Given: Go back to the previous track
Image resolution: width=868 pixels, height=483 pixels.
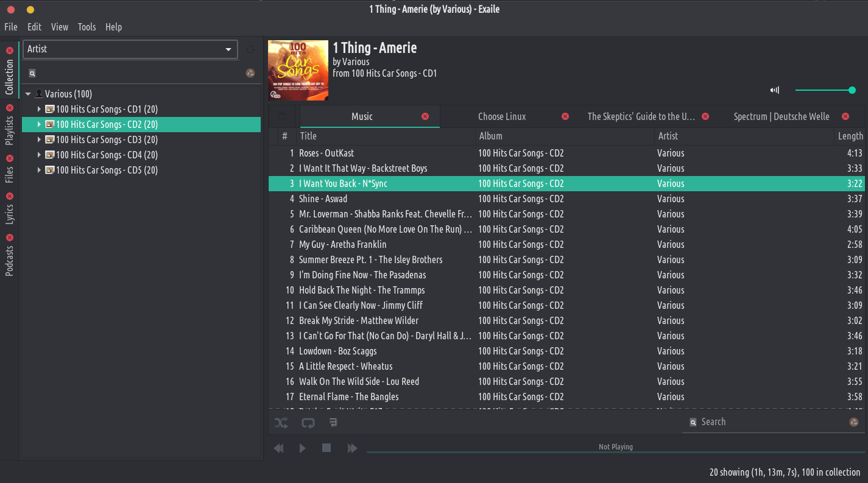Looking at the screenshot, I should 279,448.
